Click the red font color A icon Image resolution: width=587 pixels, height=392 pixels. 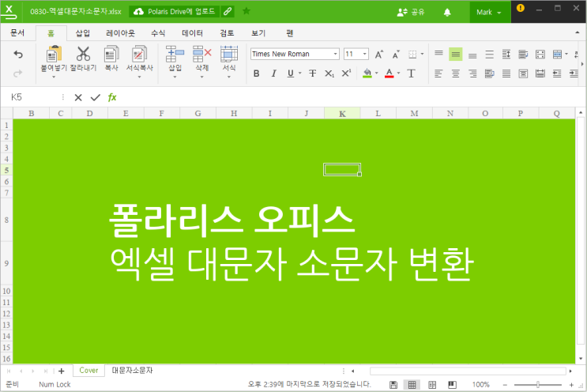(x=389, y=73)
